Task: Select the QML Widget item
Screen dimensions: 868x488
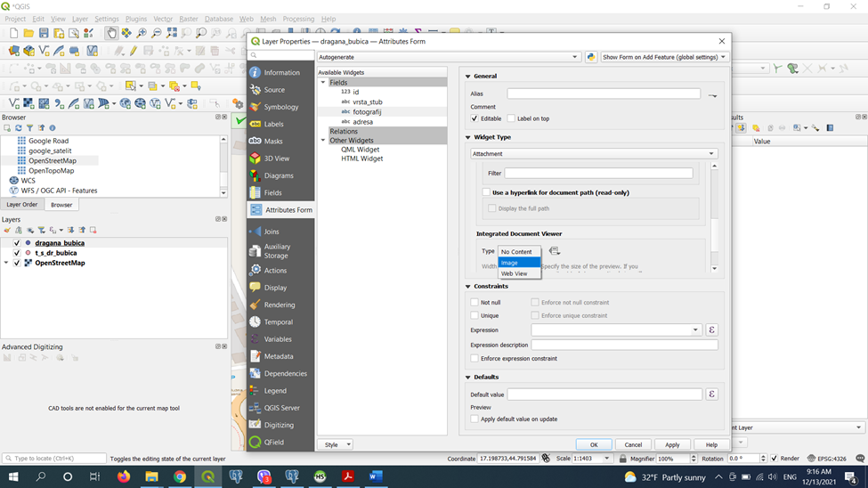Action: tap(361, 150)
